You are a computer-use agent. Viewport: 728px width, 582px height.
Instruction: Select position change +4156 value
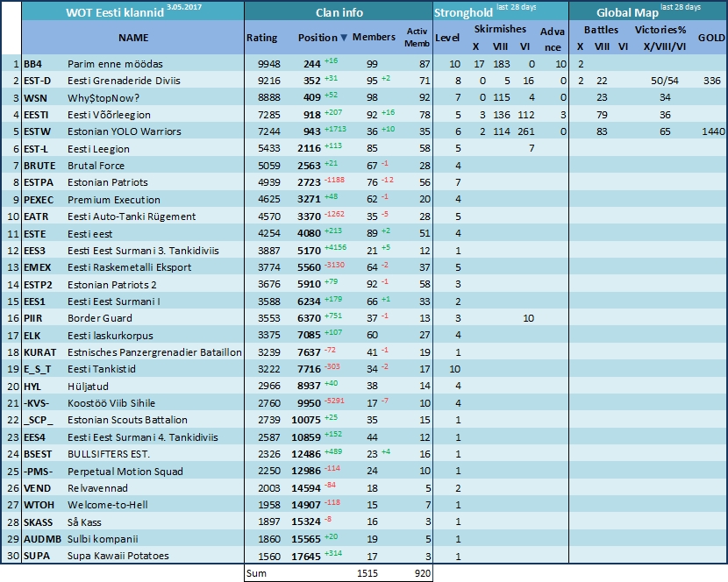tap(335, 247)
